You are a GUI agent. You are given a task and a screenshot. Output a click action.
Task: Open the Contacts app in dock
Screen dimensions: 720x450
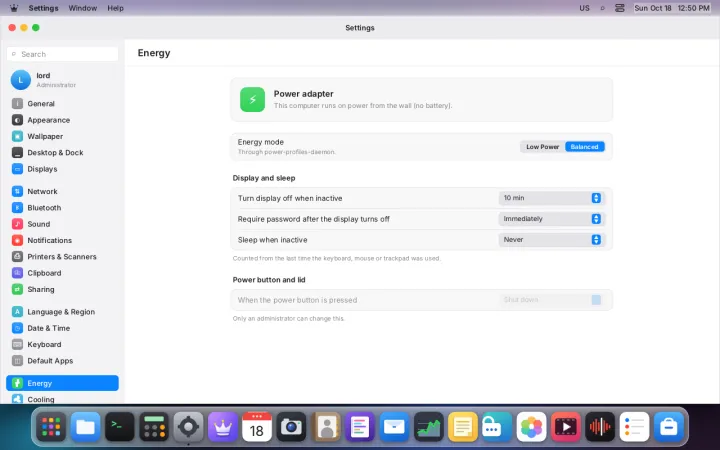pos(326,427)
